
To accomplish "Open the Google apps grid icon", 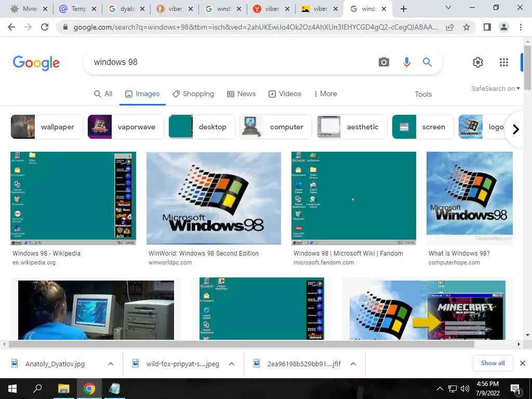I will pyautogui.click(x=504, y=62).
